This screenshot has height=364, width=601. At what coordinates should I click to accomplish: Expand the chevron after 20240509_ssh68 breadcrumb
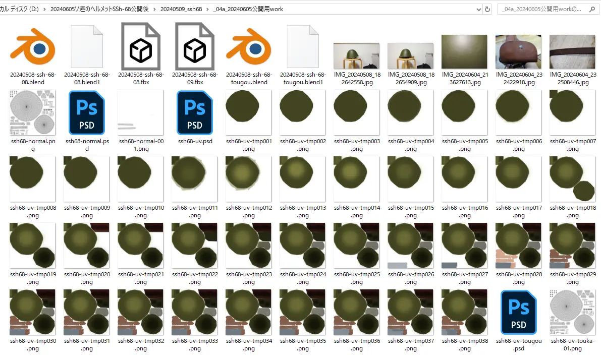[207, 9]
